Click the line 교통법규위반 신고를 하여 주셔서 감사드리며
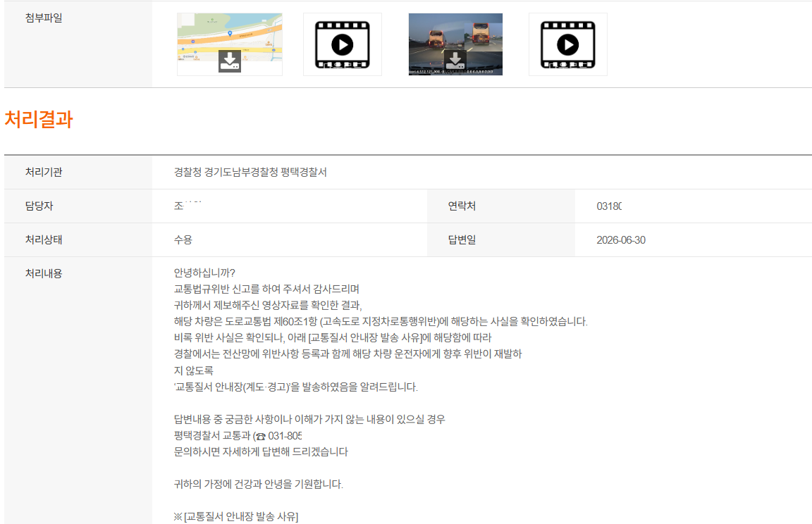812x524 pixels. click(x=266, y=289)
